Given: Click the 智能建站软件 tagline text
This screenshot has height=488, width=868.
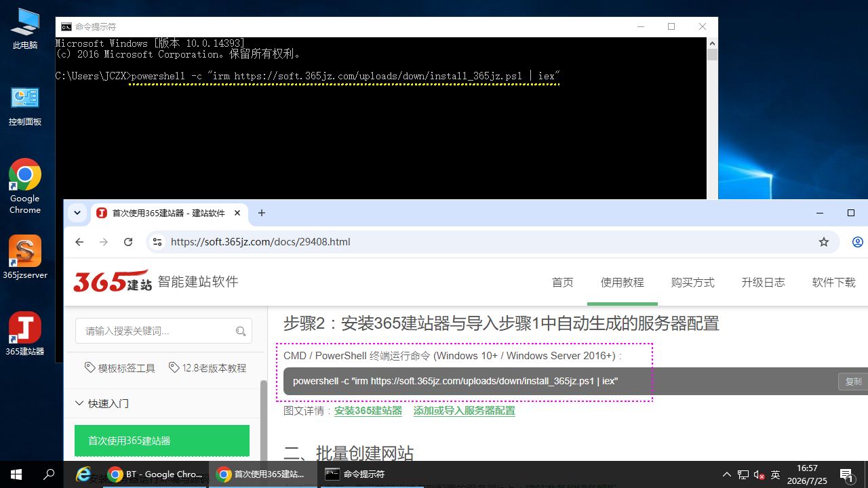Looking at the screenshot, I should pyautogui.click(x=198, y=282).
